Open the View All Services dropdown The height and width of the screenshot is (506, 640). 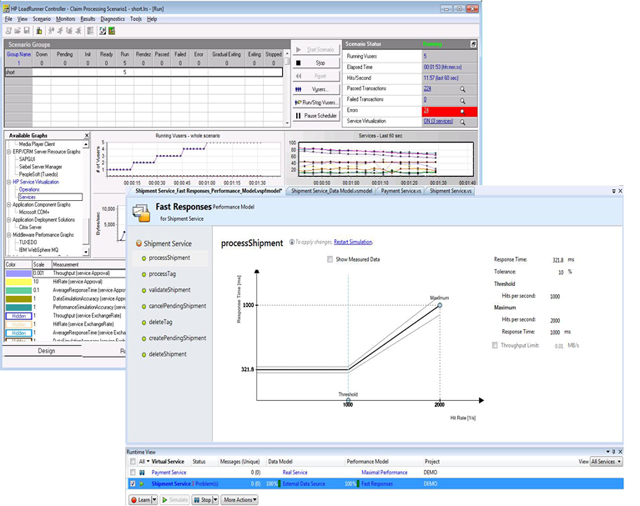(x=606, y=462)
